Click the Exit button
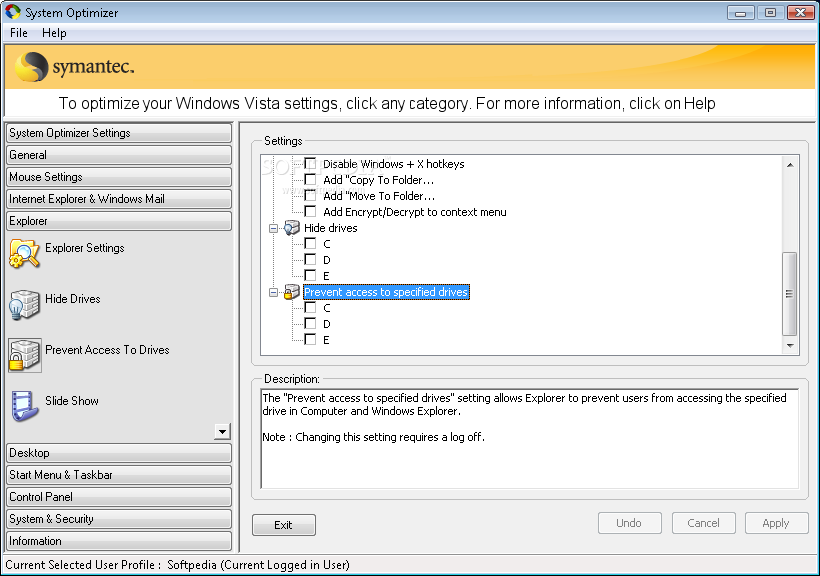Image resolution: width=820 pixels, height=576 pixels. [x=283, y=525]
